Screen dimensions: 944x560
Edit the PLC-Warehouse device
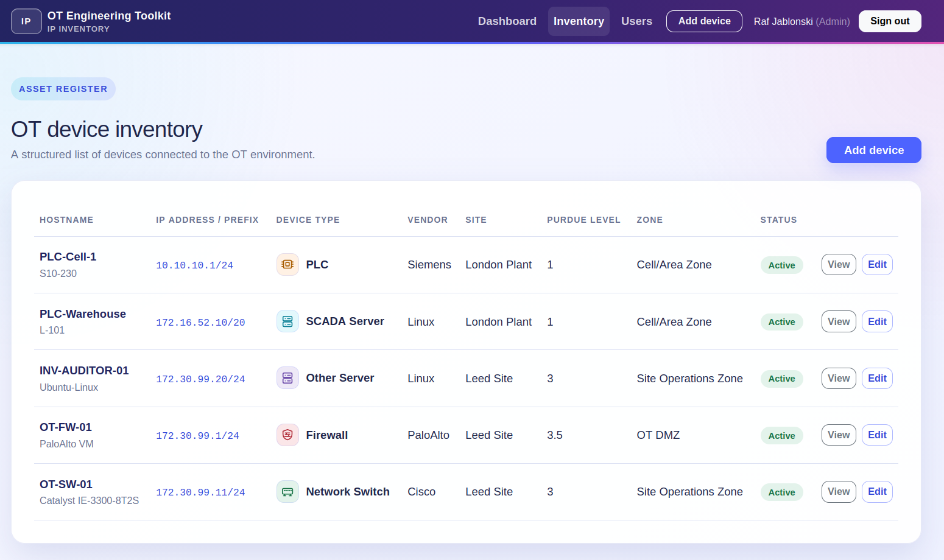(877, 321)
